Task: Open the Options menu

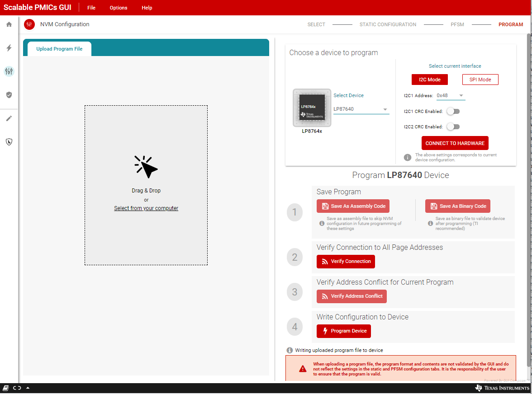Action: (x=119, y=8)
